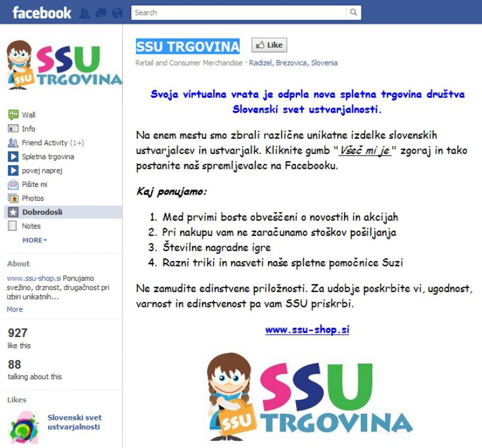482x448 pixels.
Task: Click "Razni triki in nasveti" list item
Action: click(283, 263)
